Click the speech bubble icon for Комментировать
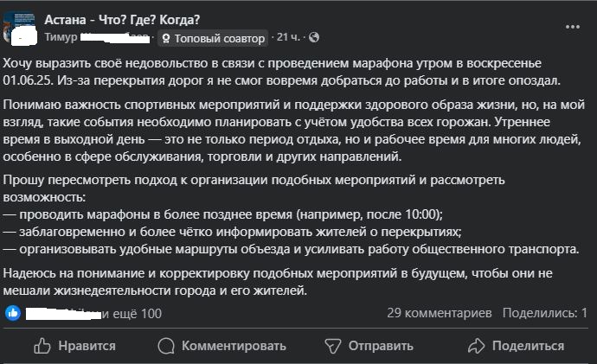The height and width of the screenshot is (364, 597). click(x=166, y=345)
